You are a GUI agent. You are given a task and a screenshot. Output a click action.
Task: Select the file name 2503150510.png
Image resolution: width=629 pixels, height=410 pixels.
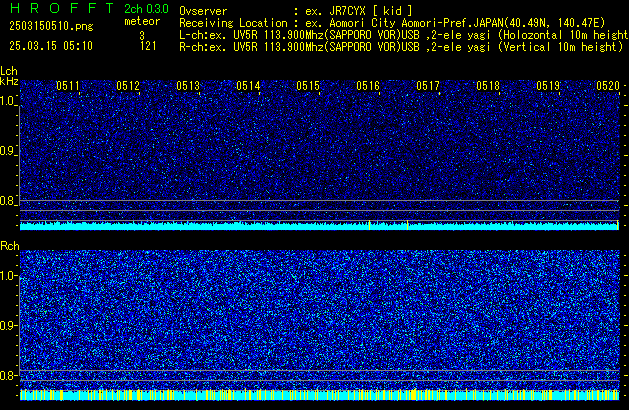pos(51,26)
